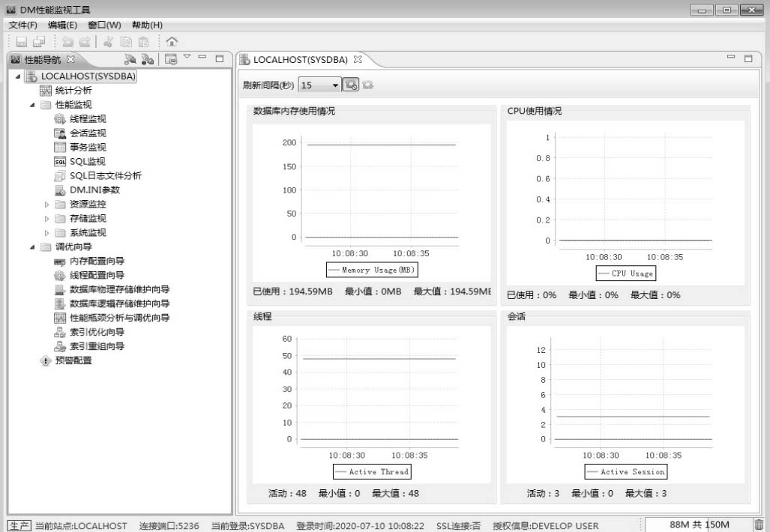Viewport: 770px width, 532px height.
Task: Click the disconnect icon in the 性能导航 panel
Action: [148, 59]
